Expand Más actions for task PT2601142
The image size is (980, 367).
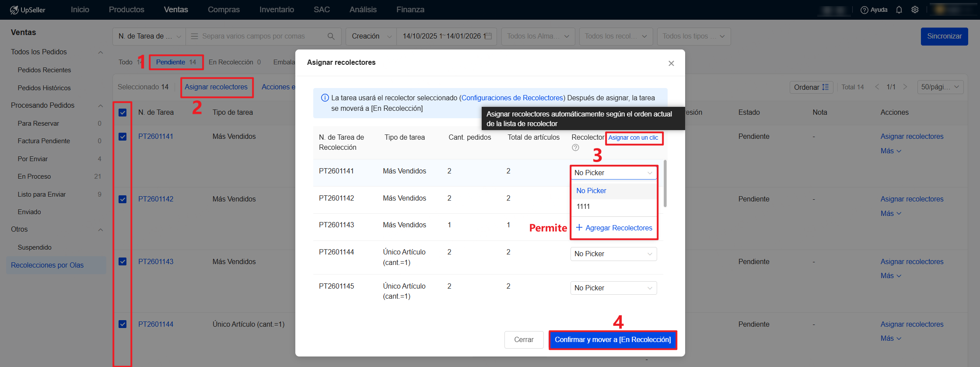pyautogui.click(x=891, y=214)
